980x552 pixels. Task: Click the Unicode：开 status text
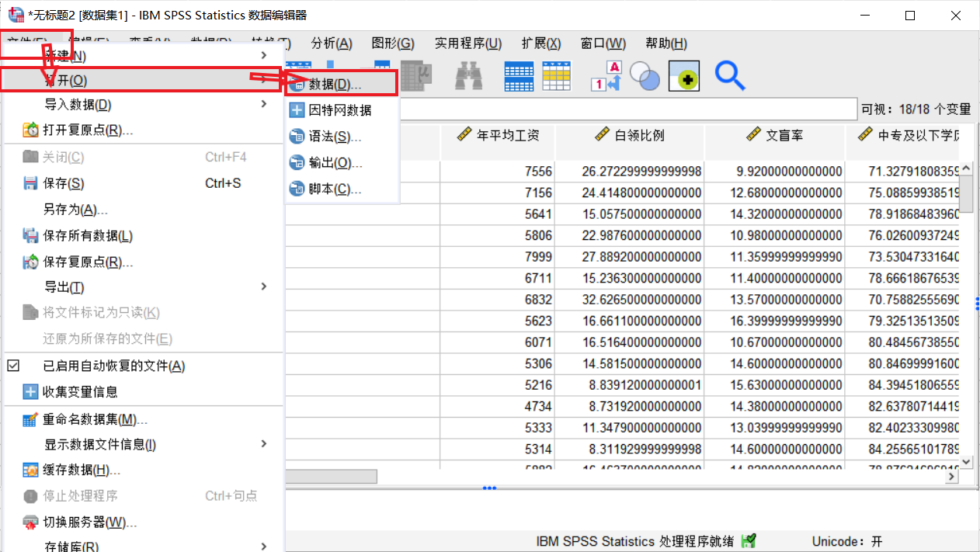pos(847,541)
